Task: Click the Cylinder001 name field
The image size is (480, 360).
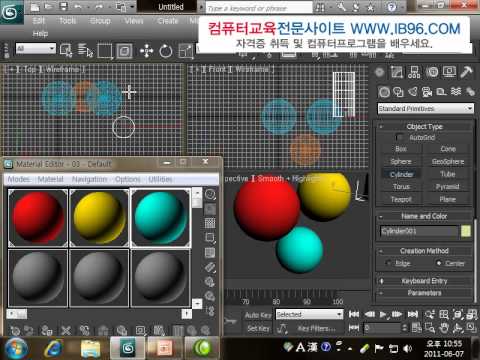Action: click(x=419, y=231)
